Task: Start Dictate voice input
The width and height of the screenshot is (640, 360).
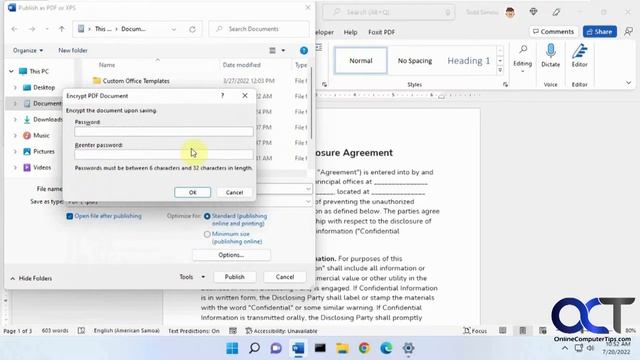Action: (551, 56)
